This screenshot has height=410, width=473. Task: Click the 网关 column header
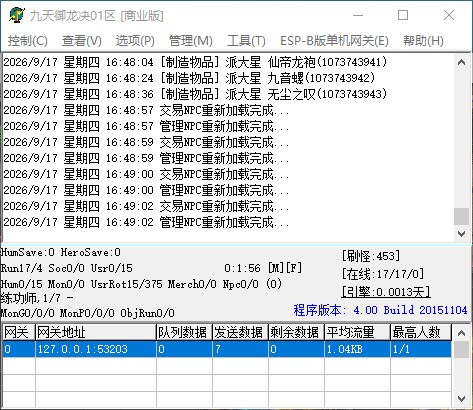click(19, 332)
